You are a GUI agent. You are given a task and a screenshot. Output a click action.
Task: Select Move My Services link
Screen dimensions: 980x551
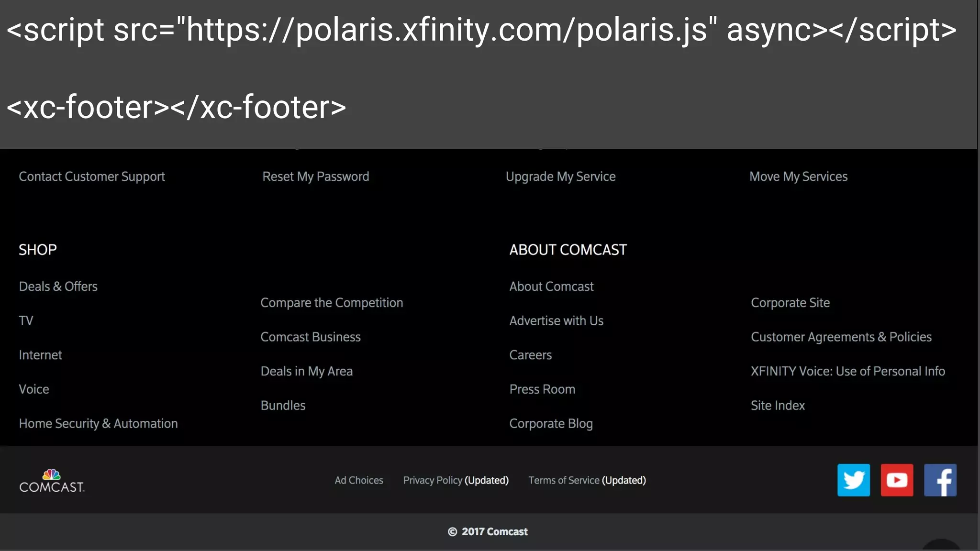[x=798, y=176]
